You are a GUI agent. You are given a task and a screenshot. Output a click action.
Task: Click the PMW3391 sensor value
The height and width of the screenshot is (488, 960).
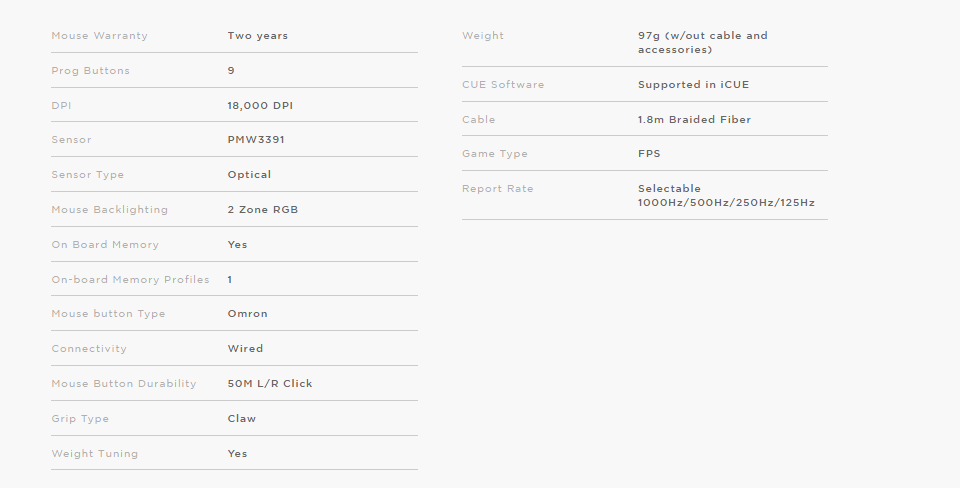[256, 140]
